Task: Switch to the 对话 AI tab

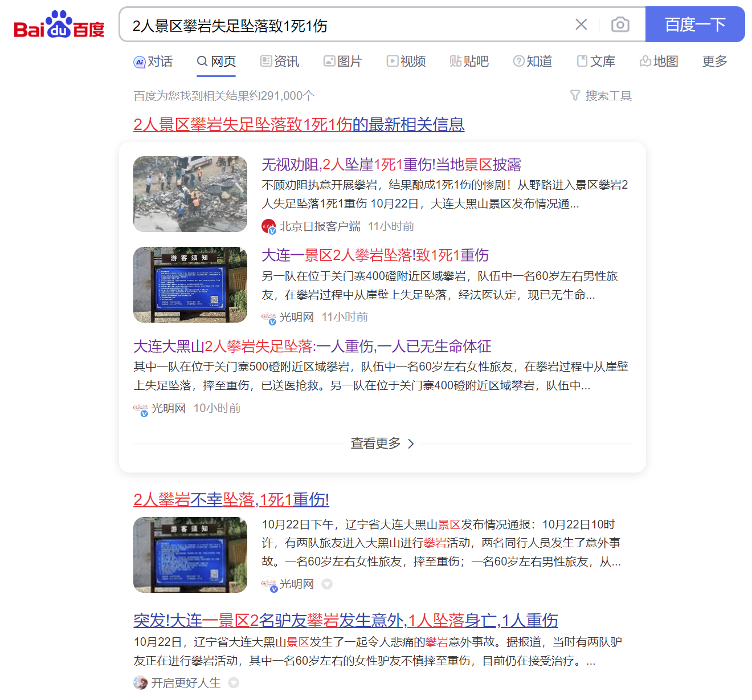Action: click(x=153, y=62)
